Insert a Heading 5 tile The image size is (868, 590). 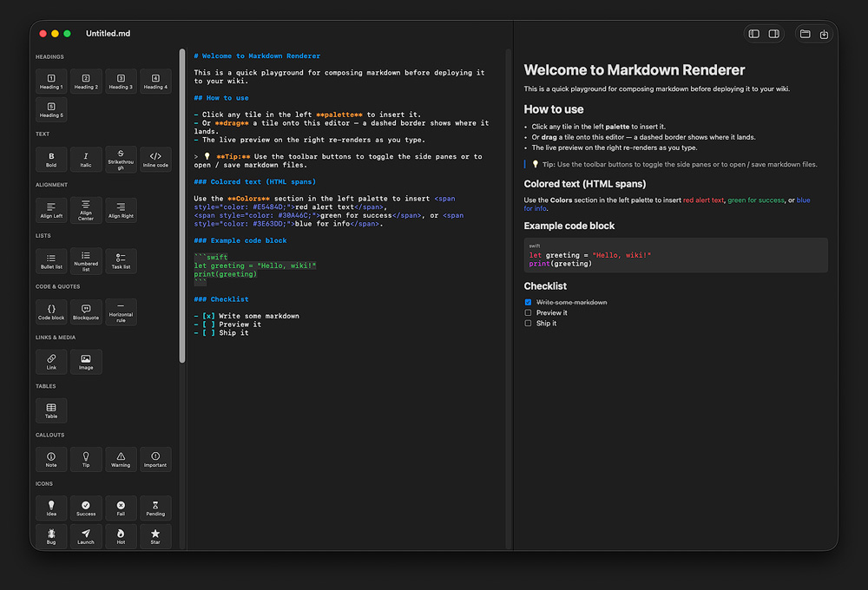[x=51, y=109]
